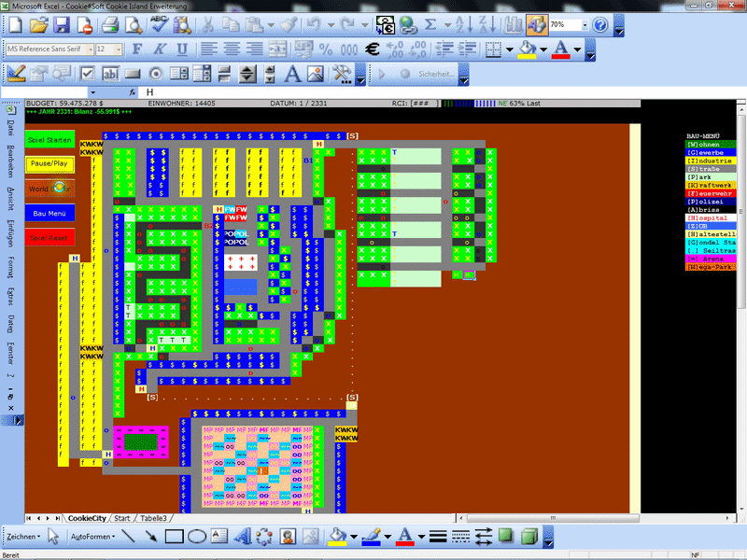The height and width of the screenshot is (560, 747).
Task: Expand the AutoSum functions arrow
Action: coord(447,25)
